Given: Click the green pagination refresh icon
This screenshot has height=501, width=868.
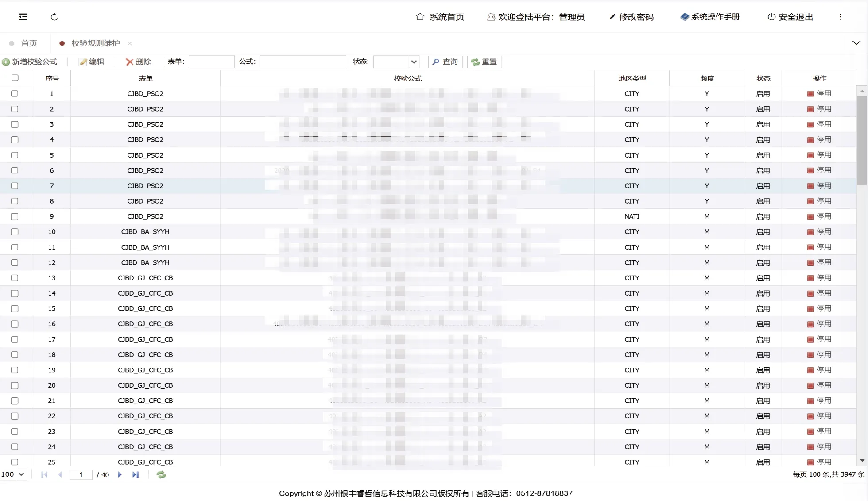Looking at the screenshot, I should tap(161, 474).
